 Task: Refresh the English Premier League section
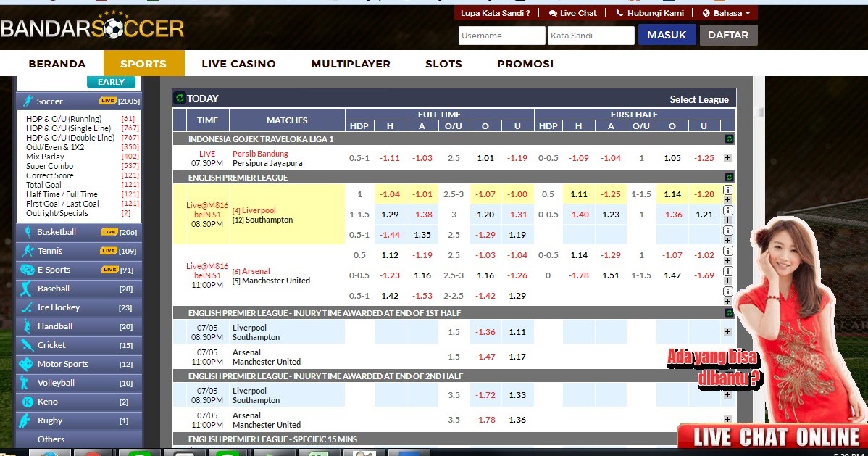point(729,178)
